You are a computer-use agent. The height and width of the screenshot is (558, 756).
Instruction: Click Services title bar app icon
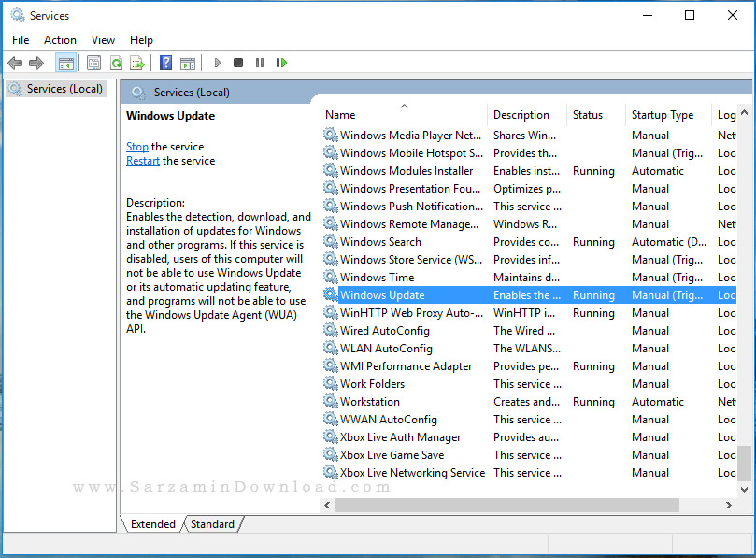tap(18, 15)
